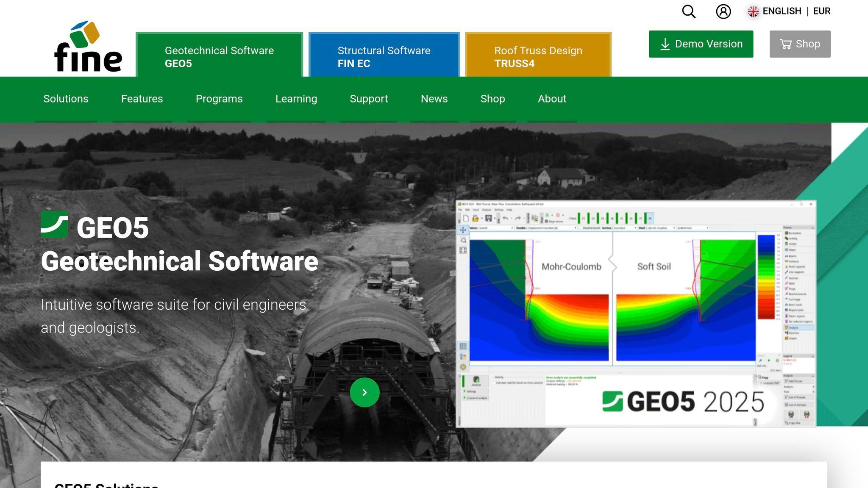The width and height of the screenshot is (868, 488).
Task: Click the Demo Version button
Action: pos(701,44)
